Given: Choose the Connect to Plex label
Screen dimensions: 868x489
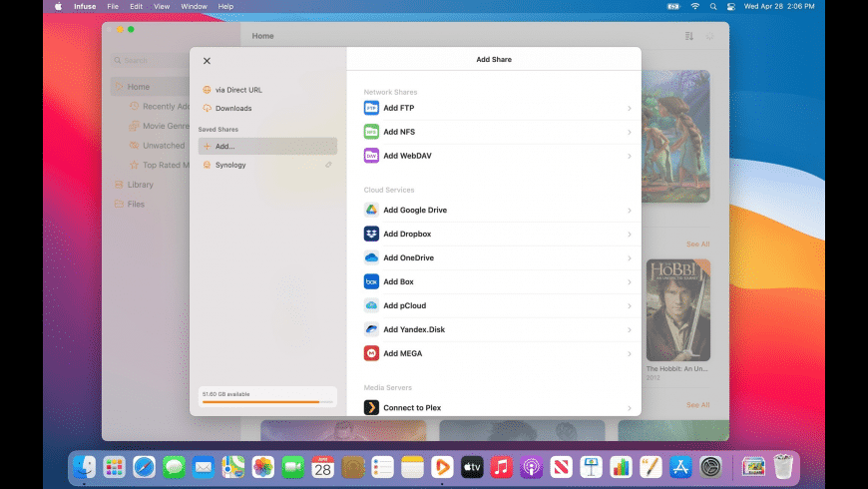Looking at the screenshot, I should (412, 407).
